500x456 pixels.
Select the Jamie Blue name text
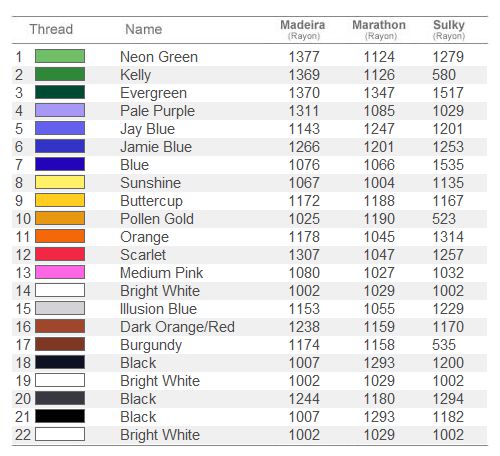tap(156, 147)
